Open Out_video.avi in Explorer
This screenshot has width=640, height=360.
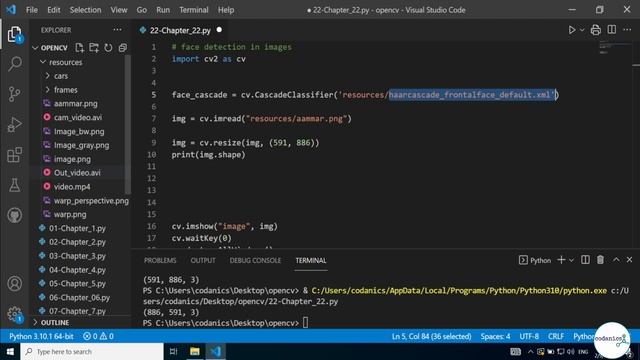point(77,173)
